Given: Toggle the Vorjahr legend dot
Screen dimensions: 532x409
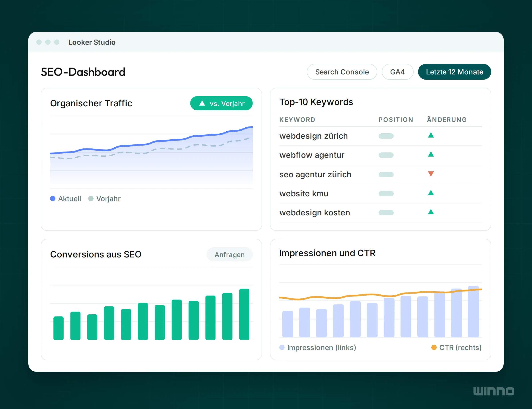Looking at the screenshot, I should [x=91, y=199].
